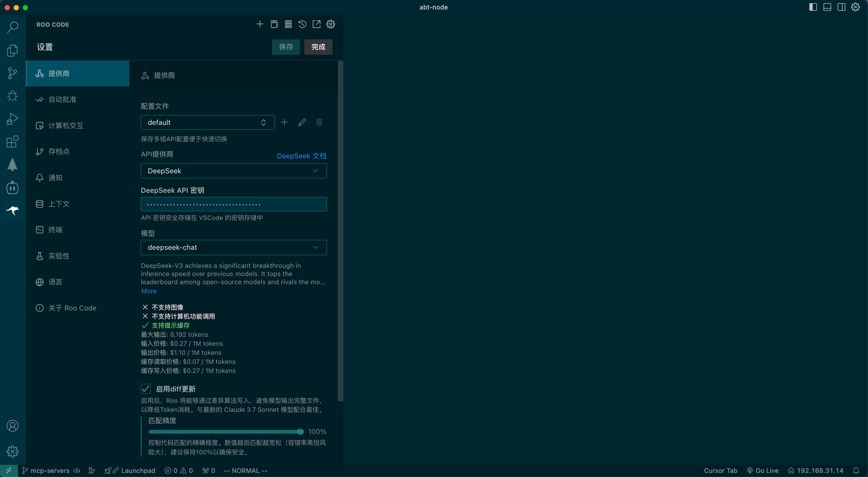Rename profile using pencil edit icon
This screenshot has width=868, height=477.
(x=302, y=123)
